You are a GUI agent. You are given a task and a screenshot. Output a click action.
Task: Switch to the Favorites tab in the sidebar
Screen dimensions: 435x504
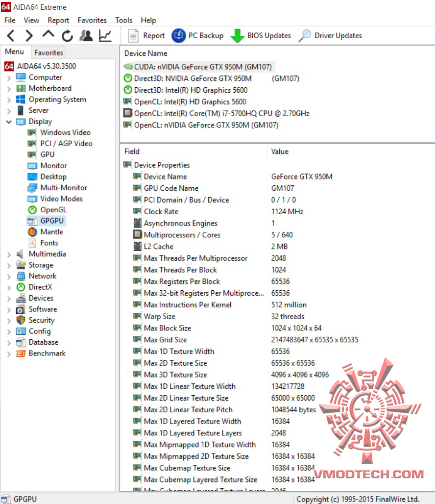pyautogui.click(x=48, y=52)
